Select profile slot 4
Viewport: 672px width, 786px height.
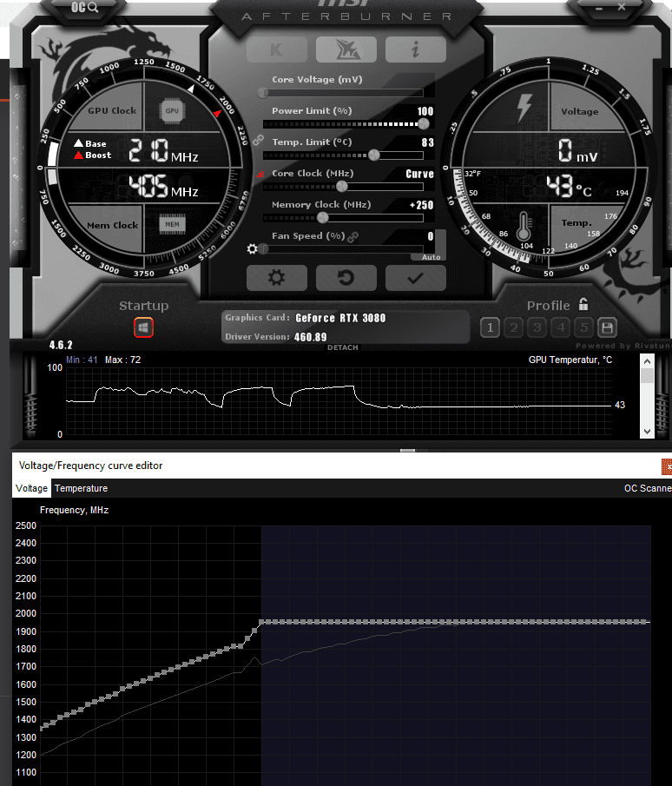click(x=561, y=327)
